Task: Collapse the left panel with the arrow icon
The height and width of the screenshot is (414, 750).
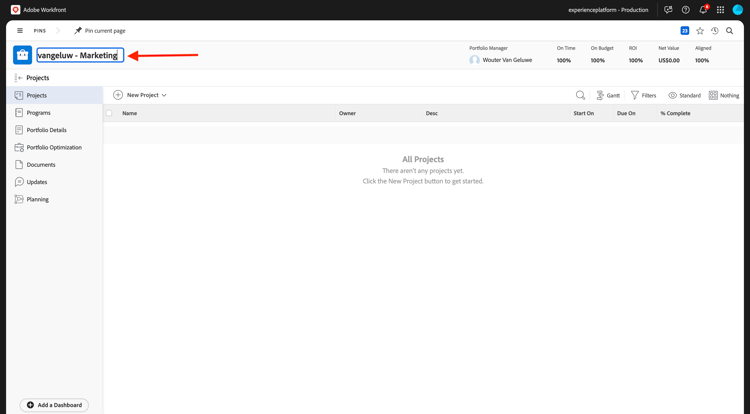Action: pyautogui.click(x=19, y=78)
